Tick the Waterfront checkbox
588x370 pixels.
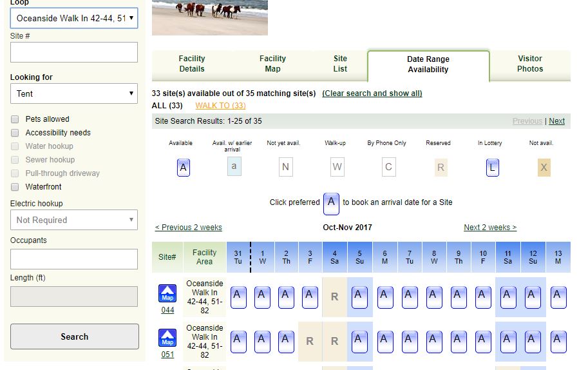click(x=15, y=187)
